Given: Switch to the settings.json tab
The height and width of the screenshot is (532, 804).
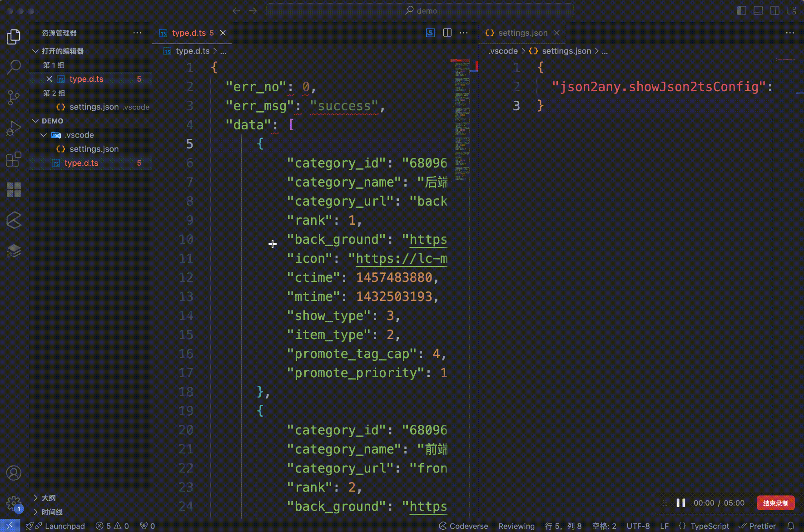Looking at the screenshot, I should pos(522,33).
